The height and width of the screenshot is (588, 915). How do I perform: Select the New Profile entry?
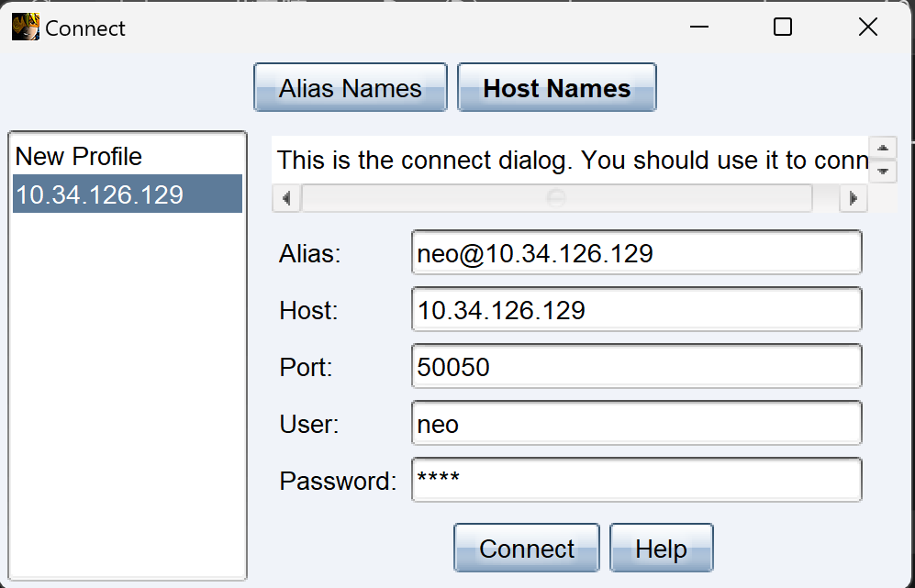(x=128, y=156)
